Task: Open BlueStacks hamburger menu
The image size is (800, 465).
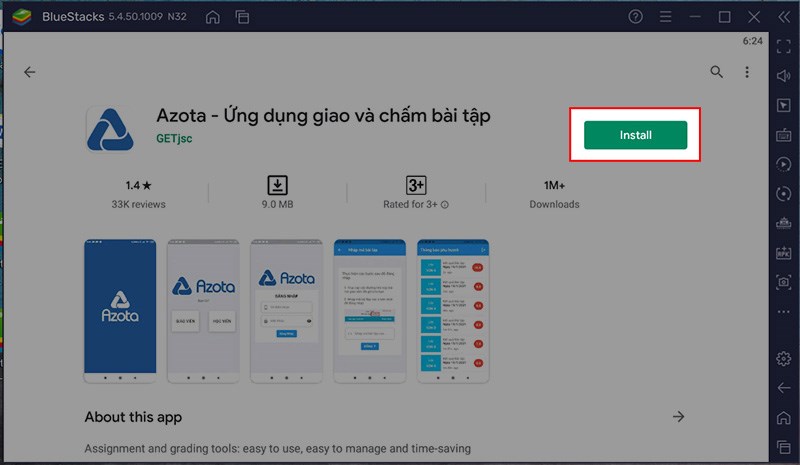Action: (665, 17)
